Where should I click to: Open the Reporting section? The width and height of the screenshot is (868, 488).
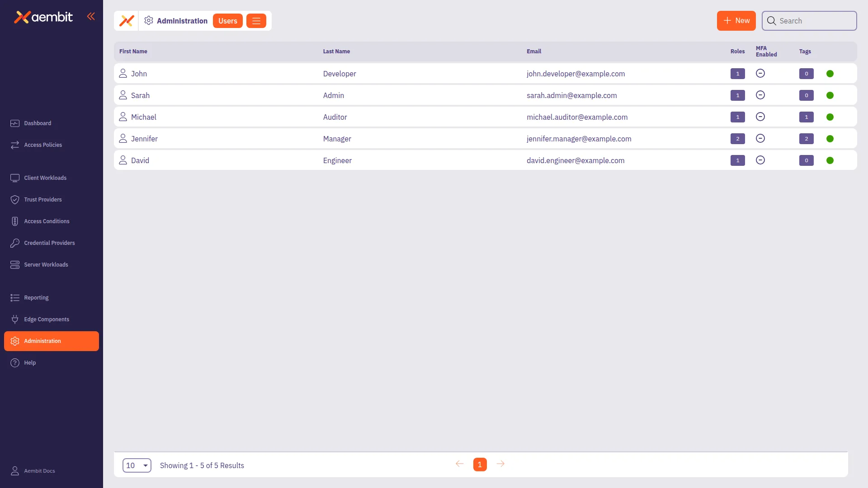tap(36, 297)
